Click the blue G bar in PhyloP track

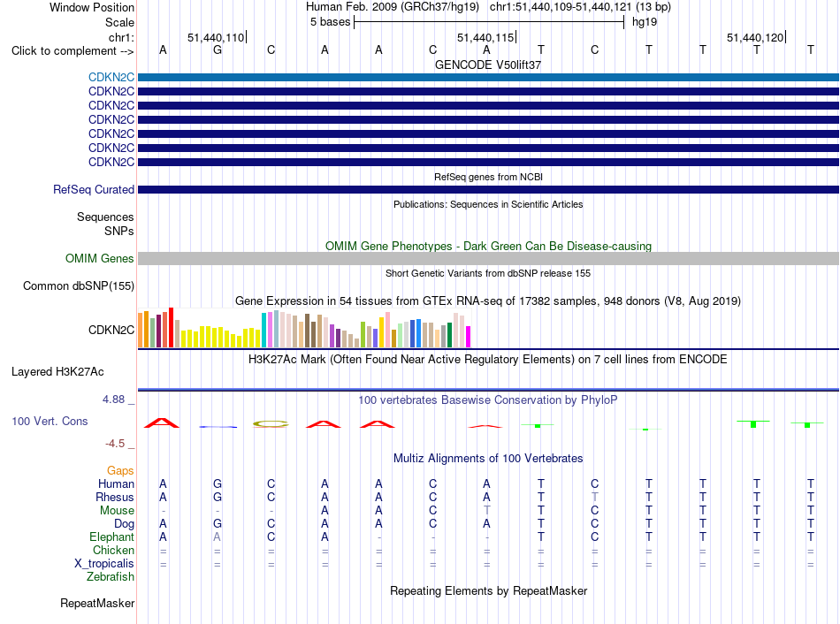coord(218,427)
